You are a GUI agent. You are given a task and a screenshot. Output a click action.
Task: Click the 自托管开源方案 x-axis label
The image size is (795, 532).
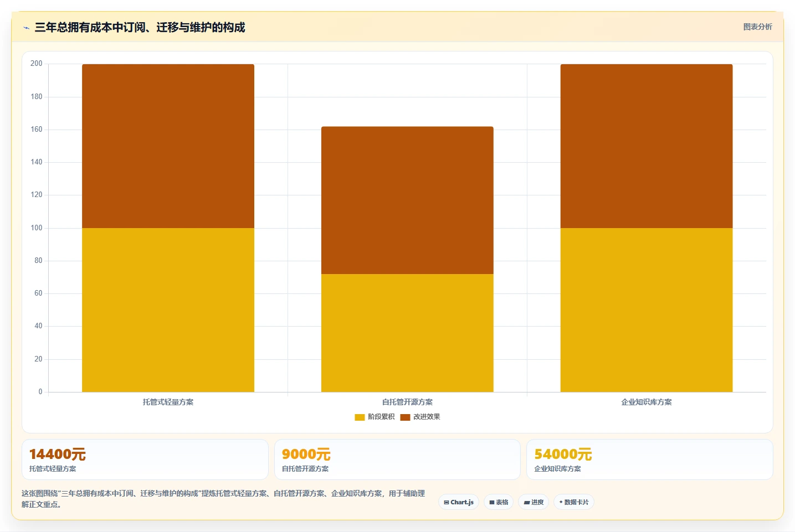click(x=407, y=402)
